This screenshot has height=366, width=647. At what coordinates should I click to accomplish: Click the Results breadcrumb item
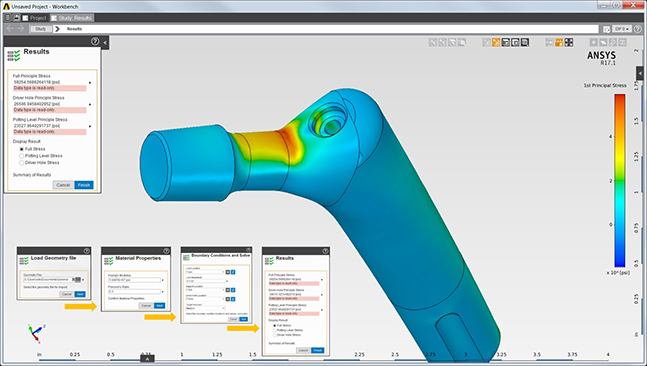[x=74, y=29]
